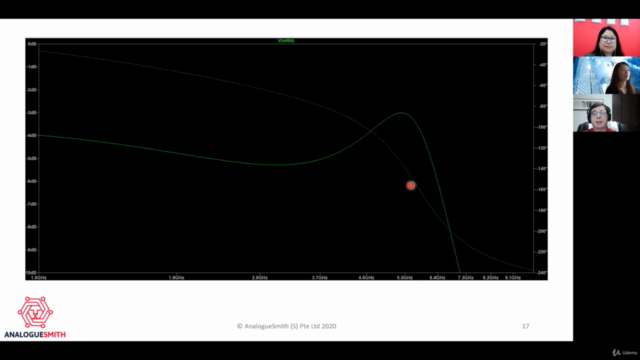Click the "0dB" label on left axis
Image resolution: width=640 pixels, height=360 pixels.
click(32, 44)
